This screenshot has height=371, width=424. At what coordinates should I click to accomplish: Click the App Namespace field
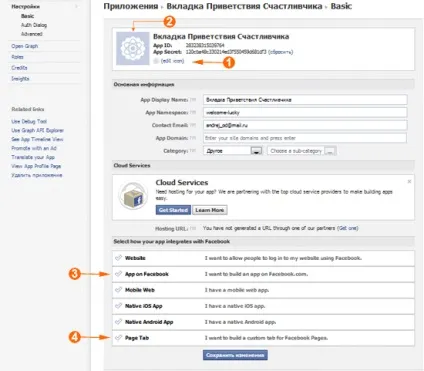pos(305,112)
